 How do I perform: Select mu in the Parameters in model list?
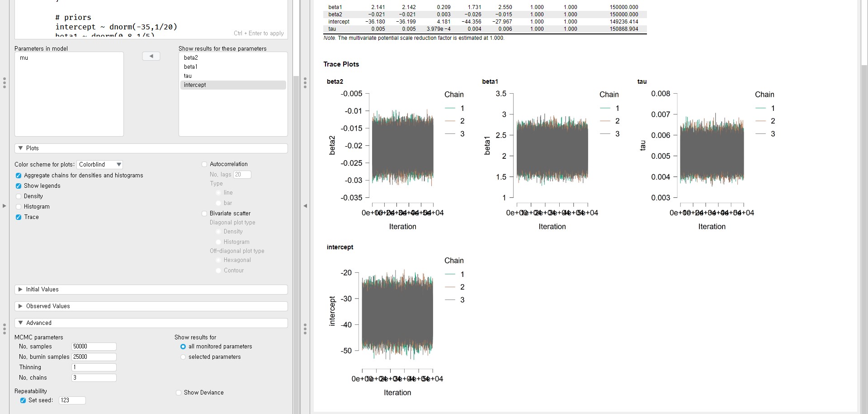[24, 58]
